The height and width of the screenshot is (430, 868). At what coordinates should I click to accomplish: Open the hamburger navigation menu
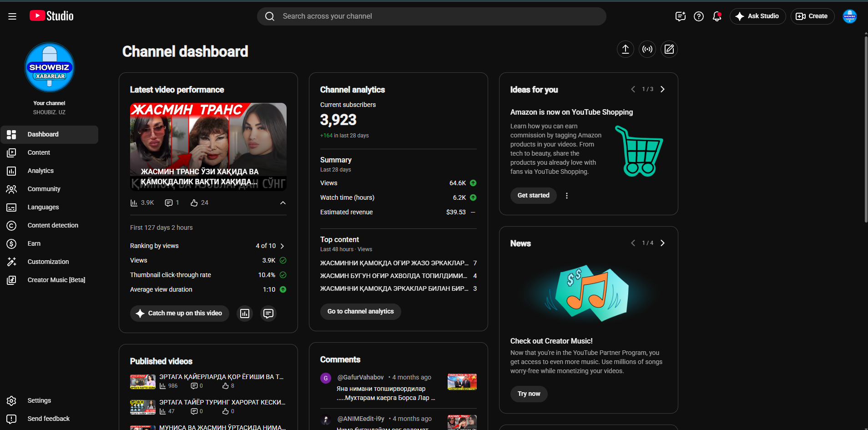[12, 16]
